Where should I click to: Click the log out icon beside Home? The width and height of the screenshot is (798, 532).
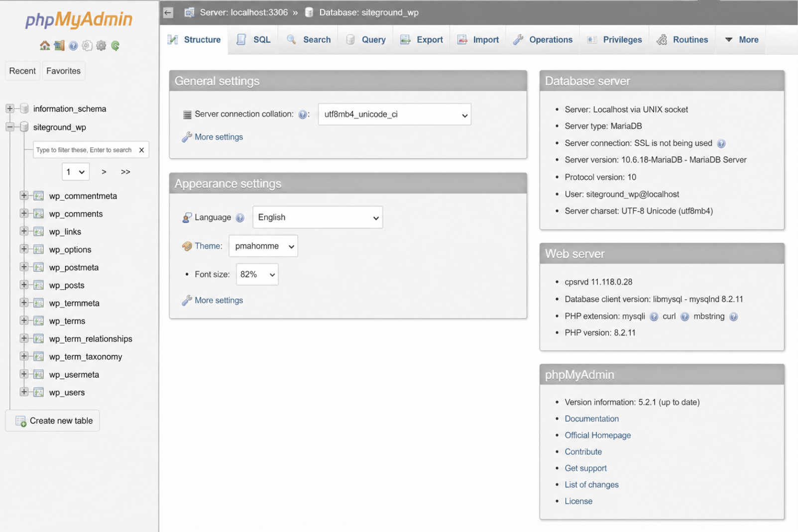[59, 46]
